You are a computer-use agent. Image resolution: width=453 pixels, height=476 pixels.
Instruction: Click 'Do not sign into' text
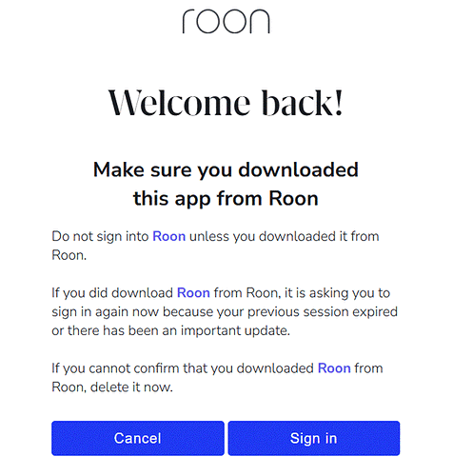[100, 236]
